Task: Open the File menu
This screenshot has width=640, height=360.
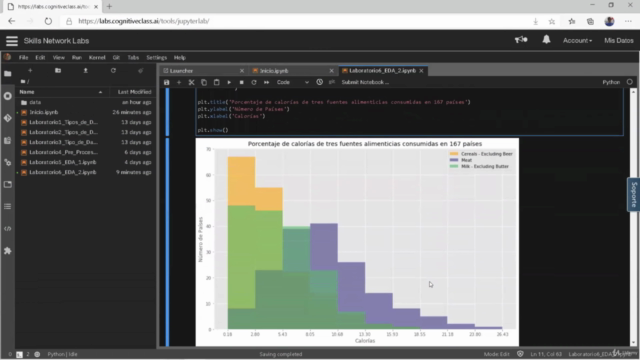Action: coord(24,58)
